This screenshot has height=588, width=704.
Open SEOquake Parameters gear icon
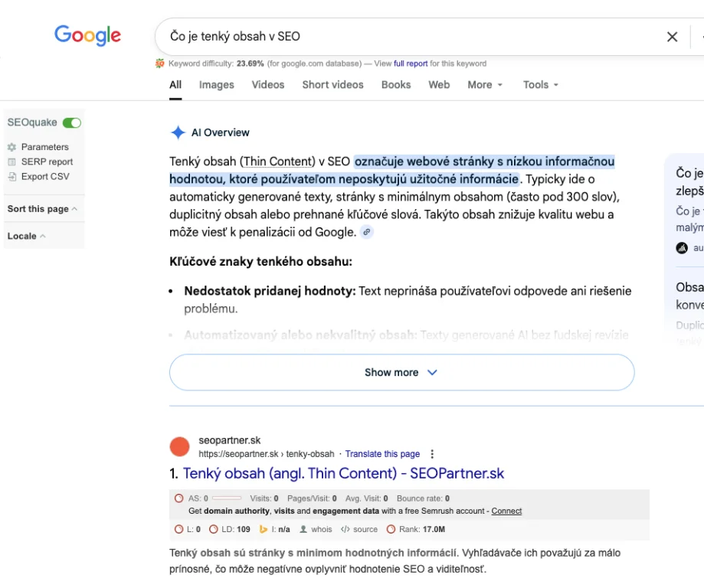(x=11, y=147)
